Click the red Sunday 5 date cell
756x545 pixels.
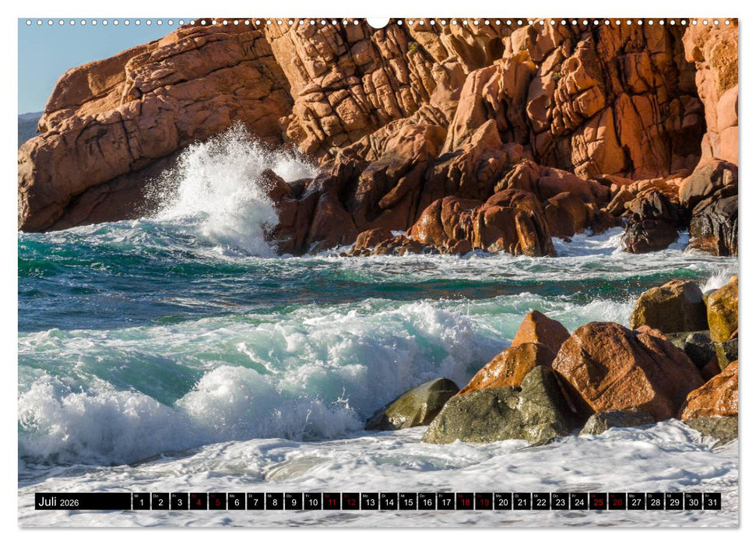(217, 501)
